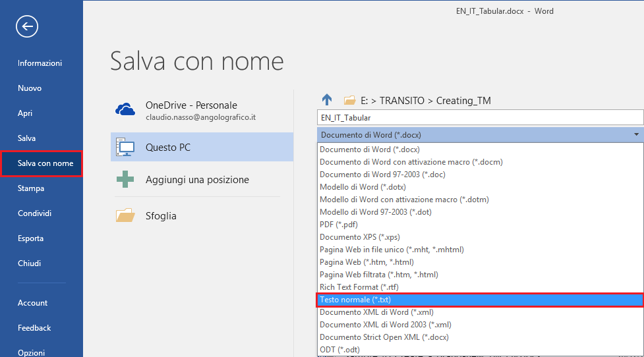Click the OneDrive cloud icon
Image resolution: width=644 pixels, height=357 pixels.
pyautogui.click(x=125, y=110)
